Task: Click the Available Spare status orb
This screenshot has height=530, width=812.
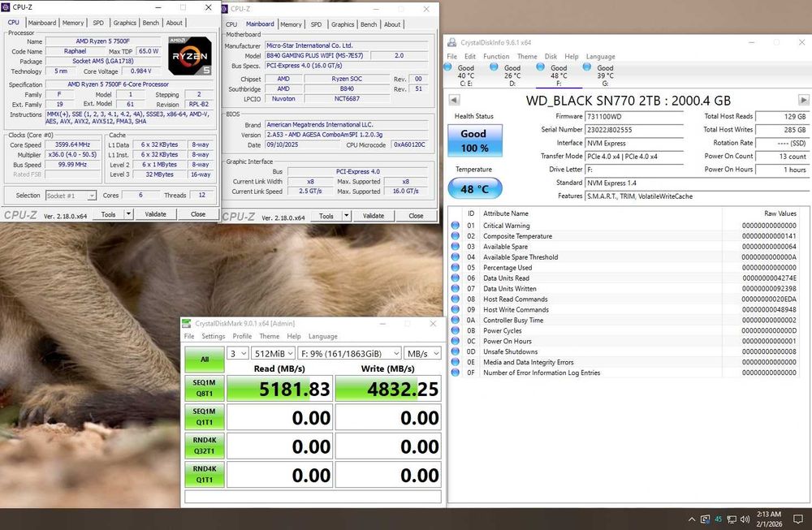Action: [x=456, y=247]
